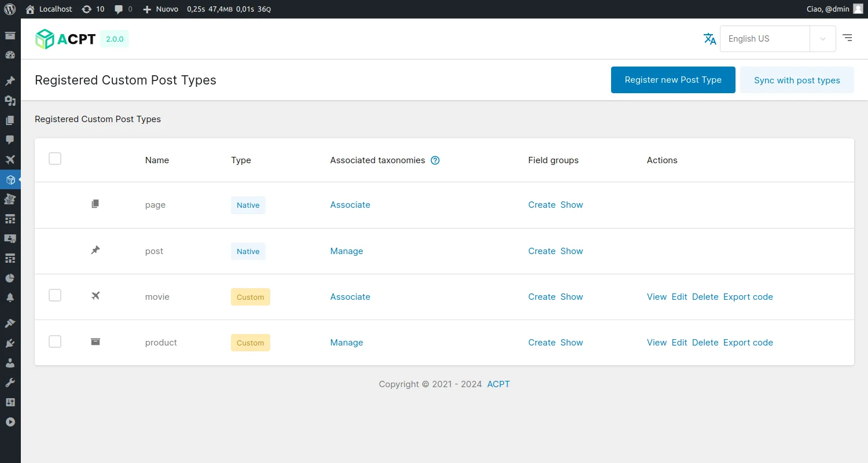This screenshot has height=463, width=868.
Task: Click Register new Post Type button
Action: [x=673, y=80]
